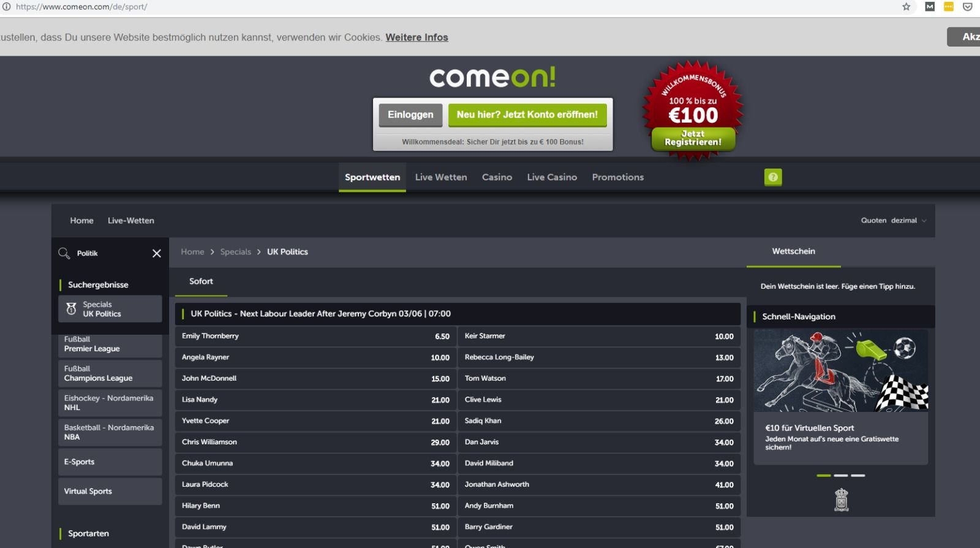Screen dimensions: 980x548
Task: Bet on Yvette Cooper at 21.00
Action: [x=315, y=421]
